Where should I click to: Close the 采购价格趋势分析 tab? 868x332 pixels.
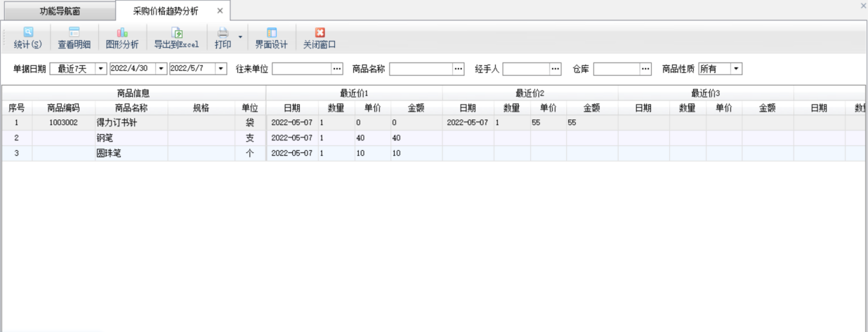click(x=220, y=11)
